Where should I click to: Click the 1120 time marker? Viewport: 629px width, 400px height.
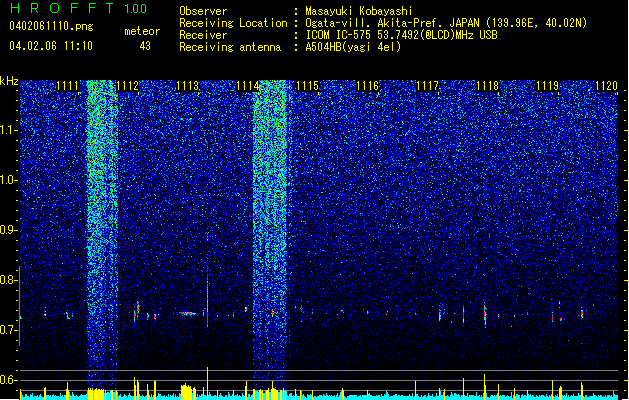tap(607, 86)
